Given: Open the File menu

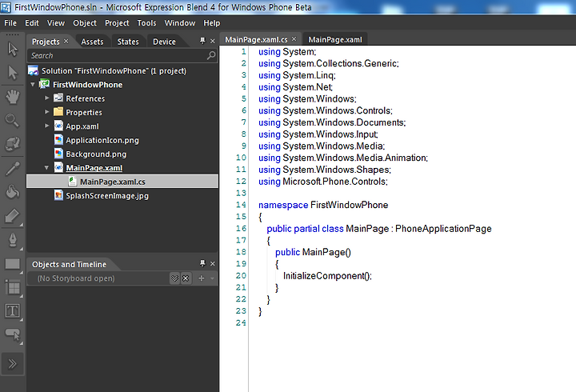Looking at the screenshot, I should pyautogui.click(x=10, y=22).
